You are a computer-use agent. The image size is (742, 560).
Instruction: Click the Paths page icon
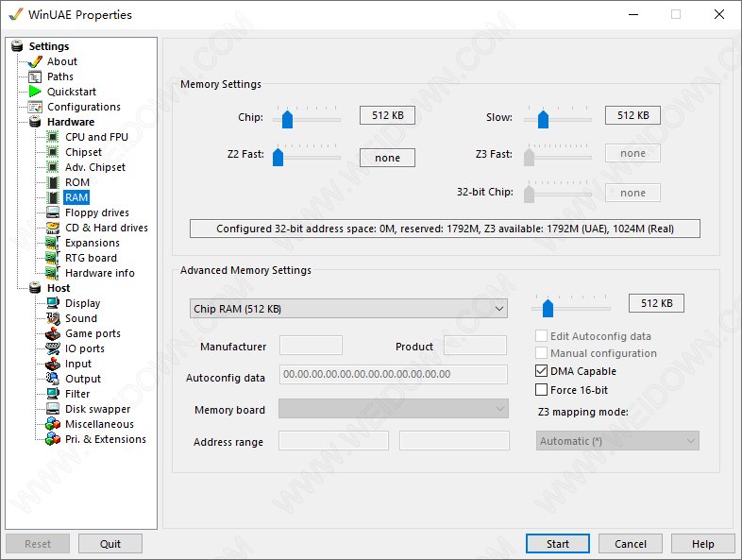coord(35,76)
